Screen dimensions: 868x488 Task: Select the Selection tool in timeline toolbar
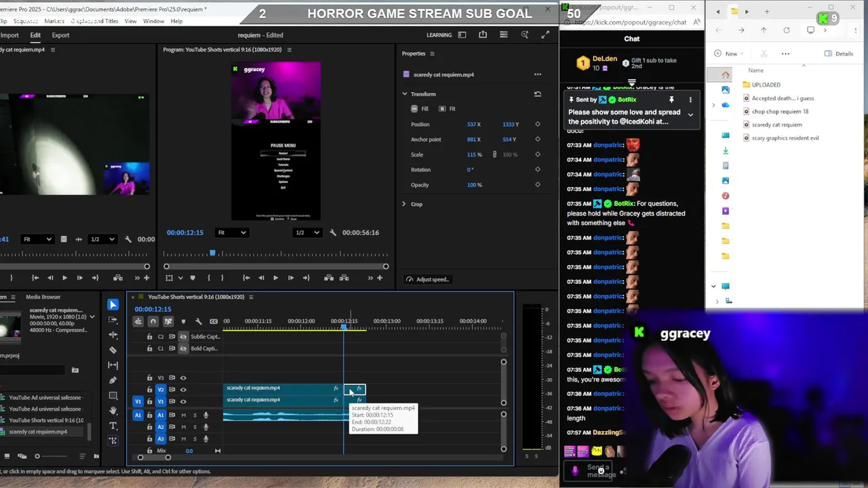click(113, 305)
